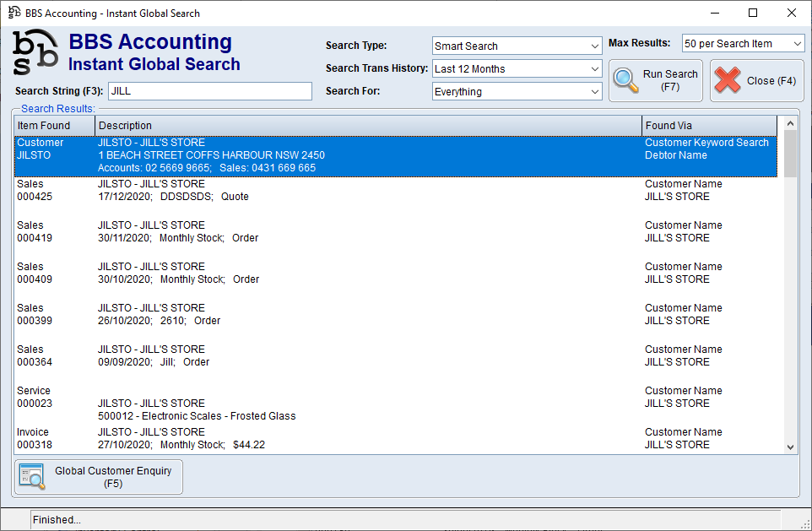Image resolution: width=812 pixels, height=531 pixels.
Task: Click the Found Via column header
Action: pos(709,126)
